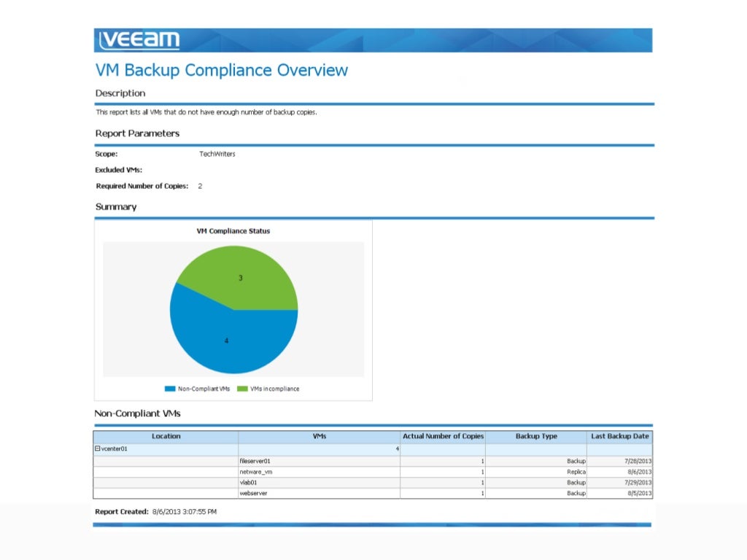Viewport: 747px width, 560px height.
Task: Click the Backup type cell for fileserver01
Action: [x=536, y=461]
